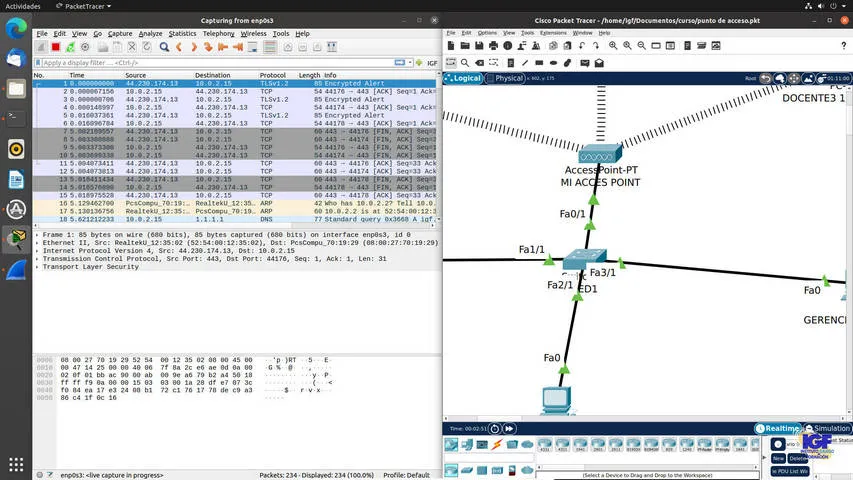Sort packets by Protocol column header

point(273,75)
